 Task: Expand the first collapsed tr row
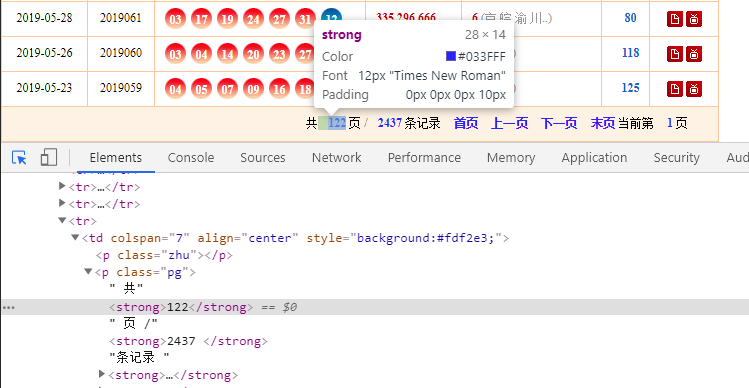click(x=62, y=186)
